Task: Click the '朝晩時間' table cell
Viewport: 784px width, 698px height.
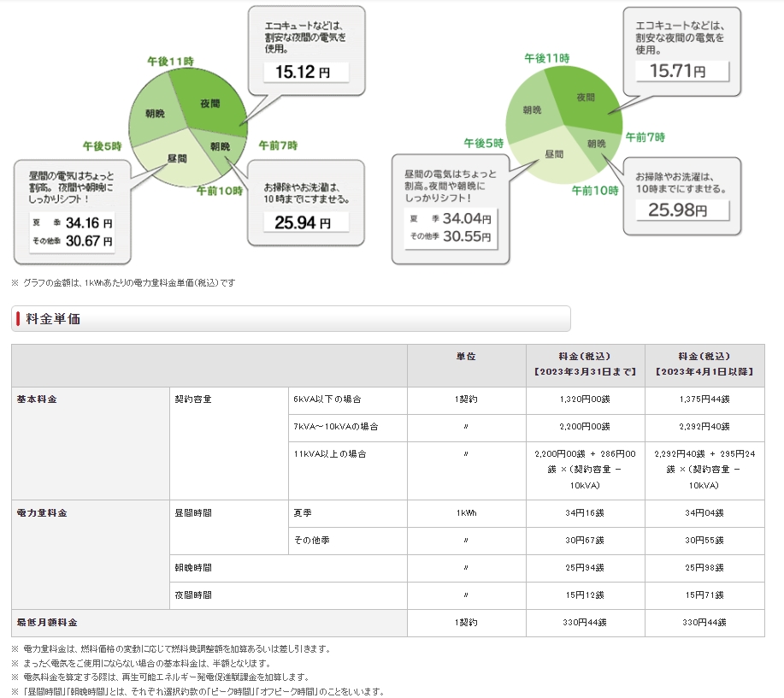Action: click(288, 568)
